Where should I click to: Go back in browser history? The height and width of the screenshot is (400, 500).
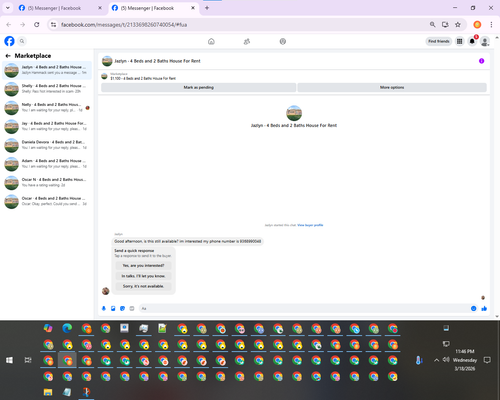pyautogui.click(x=9, y=25)
